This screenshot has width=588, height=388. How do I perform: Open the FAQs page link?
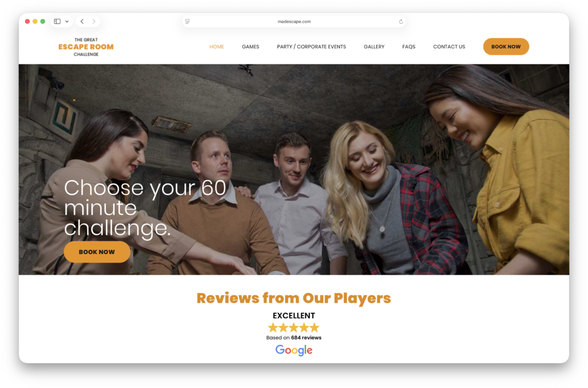(408, 47)
